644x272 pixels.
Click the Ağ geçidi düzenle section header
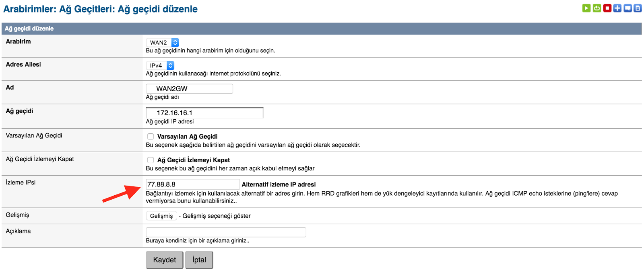coord(29,29)
